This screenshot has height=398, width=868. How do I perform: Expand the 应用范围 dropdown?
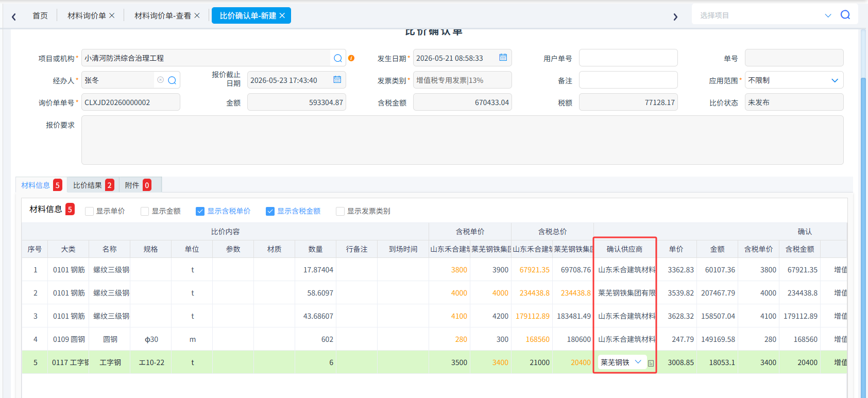tap(835, 80)
